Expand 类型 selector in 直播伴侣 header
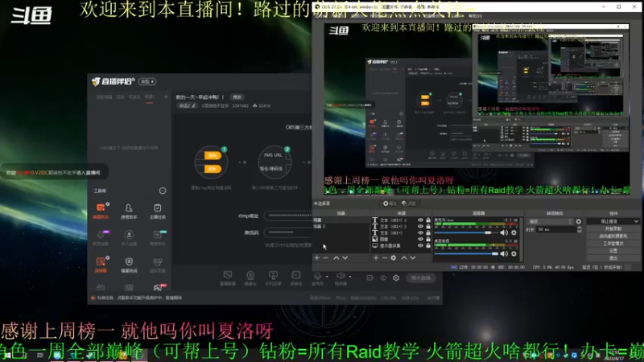This screenshot has height=362, width=644. pyautogui.click(x=147, y=82)
